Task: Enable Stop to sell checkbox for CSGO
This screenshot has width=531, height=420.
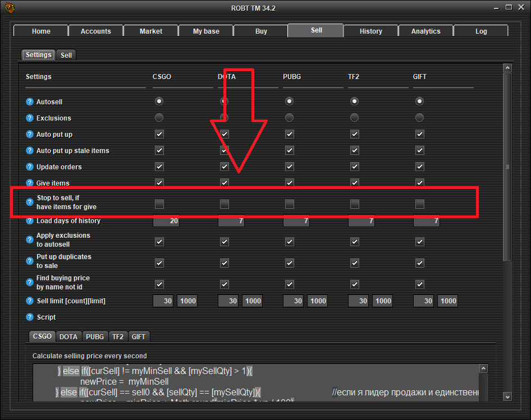Action: point(159,204)
